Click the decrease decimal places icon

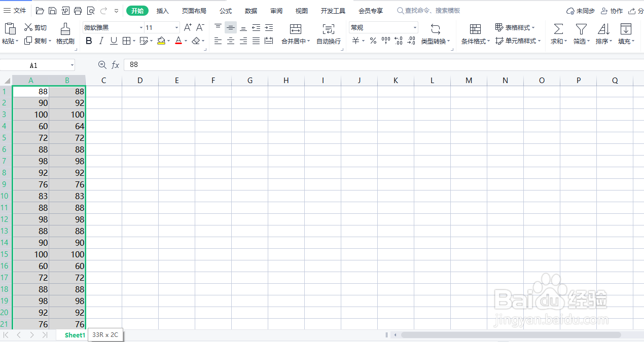click(x=411, y=41)
